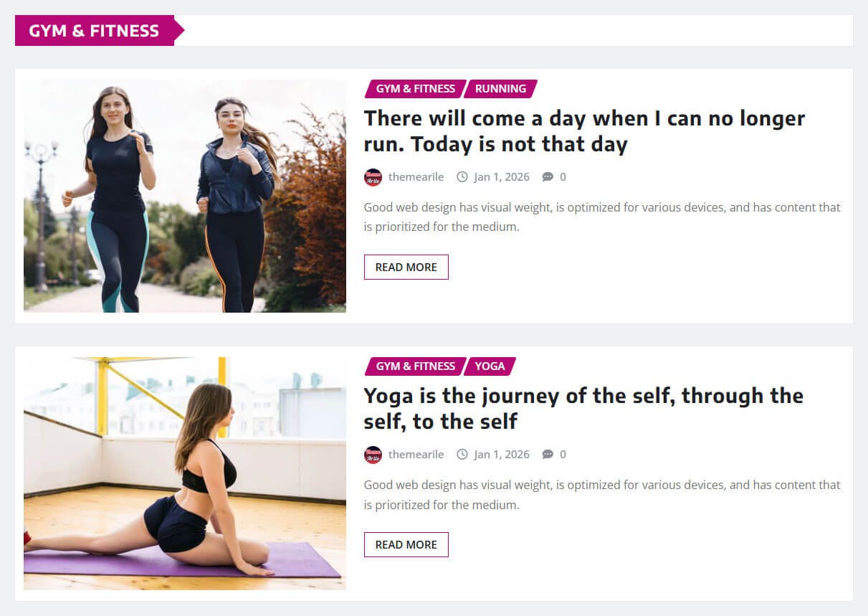Open the GYM & FITNESS section heading

94,31
